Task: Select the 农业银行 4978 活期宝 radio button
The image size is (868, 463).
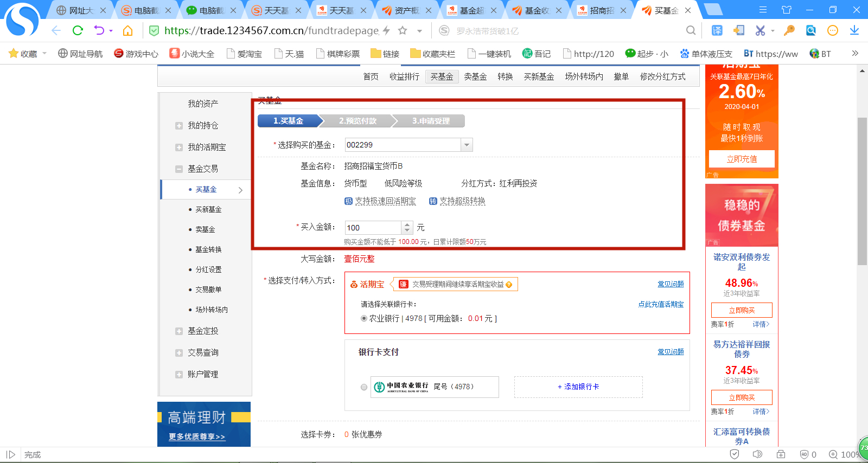Action: (364, 318)
